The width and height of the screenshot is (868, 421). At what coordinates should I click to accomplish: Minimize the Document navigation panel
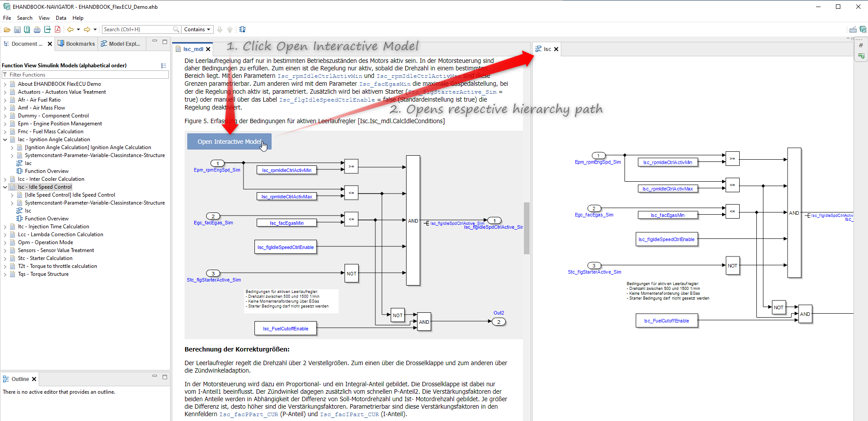pyautogui.click(x=155, y=41)
